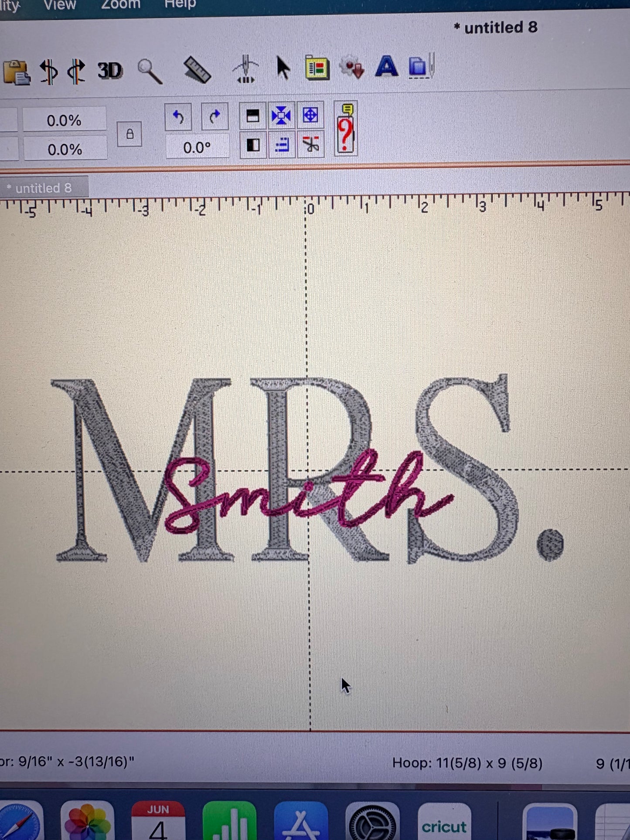Click the blue arrows center icon

pos(281,116)
